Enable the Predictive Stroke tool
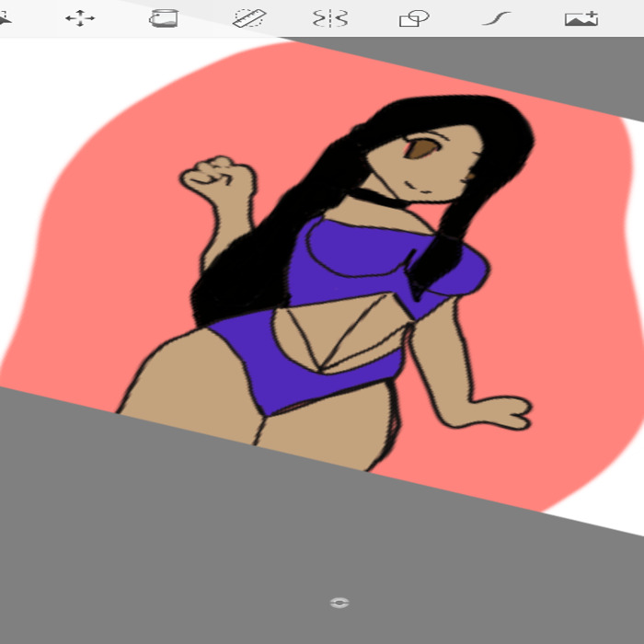This screenshot has width=644, height=644. (497, 18)
